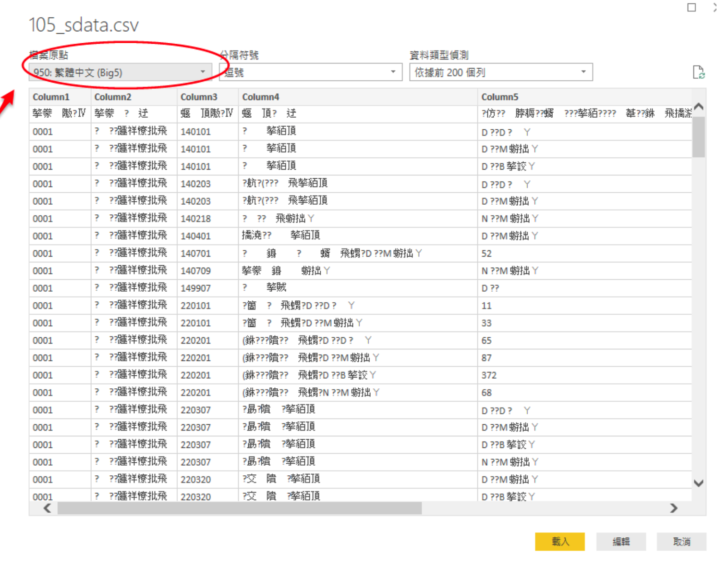728x568 pixels.
Task: Click the Column5 cell with value 33
Action: point(584,323)
